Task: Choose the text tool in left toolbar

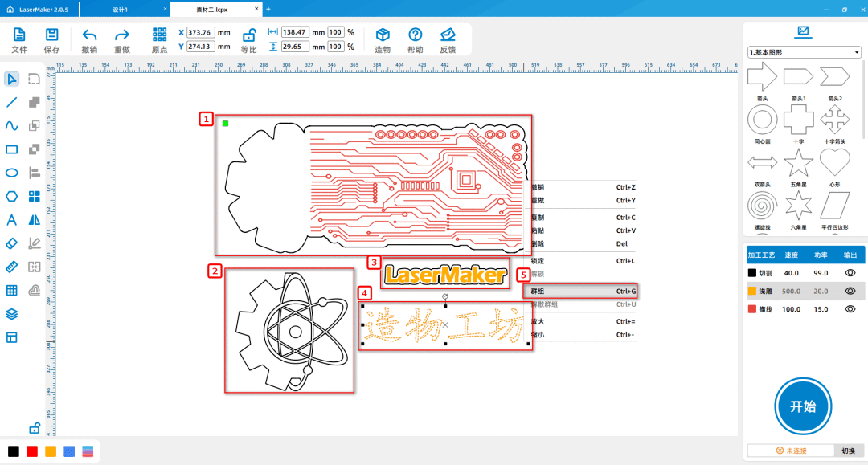Action: coord(12,219)
